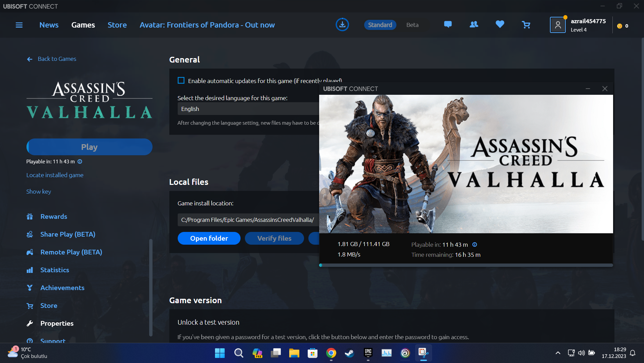The image size is (644, 363).
Task: Open Google Chrome from taskbar
Action: [331, 353]
